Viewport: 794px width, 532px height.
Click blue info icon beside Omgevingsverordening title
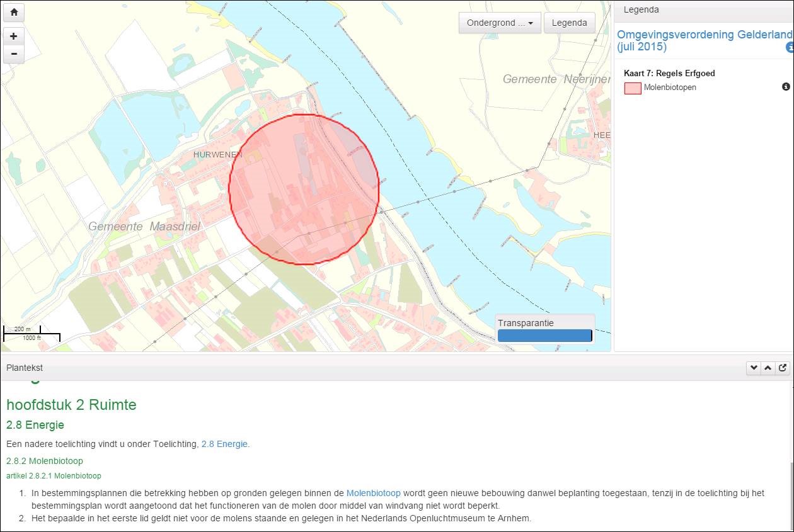click(x=789, y=47)
